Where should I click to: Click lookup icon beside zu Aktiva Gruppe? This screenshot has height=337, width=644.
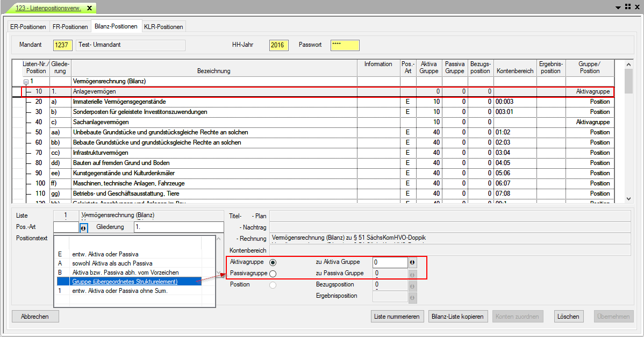coord(412,263)
